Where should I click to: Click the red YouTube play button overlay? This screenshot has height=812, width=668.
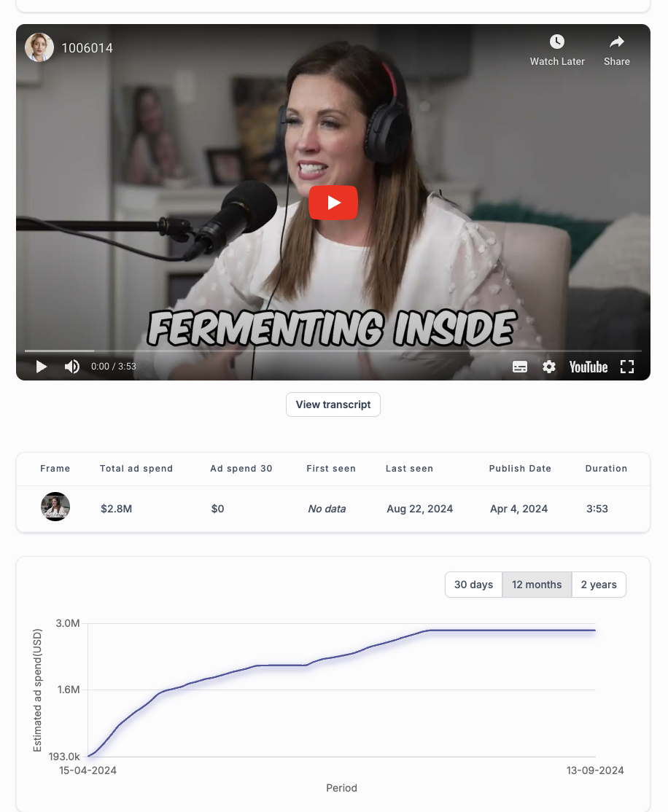[x=333, y=203]
